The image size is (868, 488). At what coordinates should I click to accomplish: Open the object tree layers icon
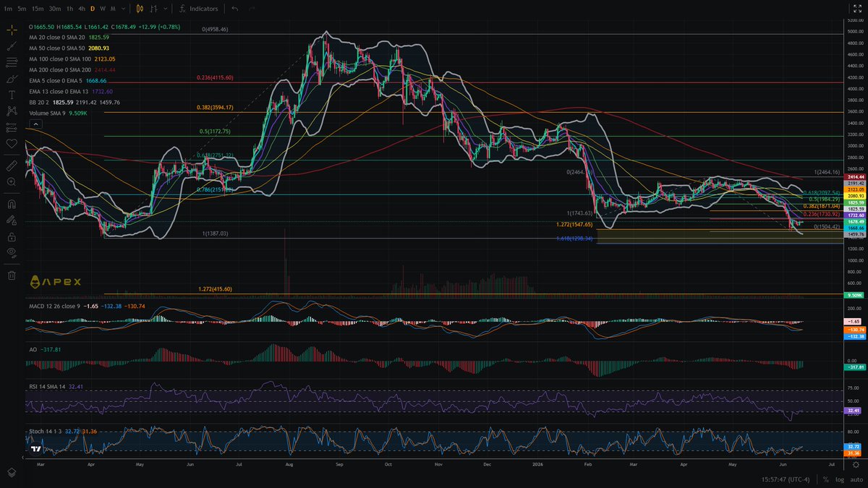click(11, 472)
